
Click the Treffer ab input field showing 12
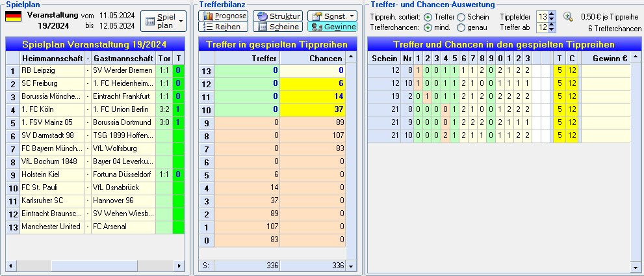543,27
